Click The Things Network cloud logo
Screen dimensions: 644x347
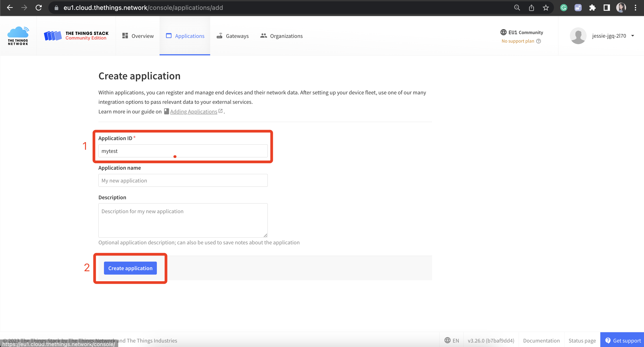[x=17, y=35]
